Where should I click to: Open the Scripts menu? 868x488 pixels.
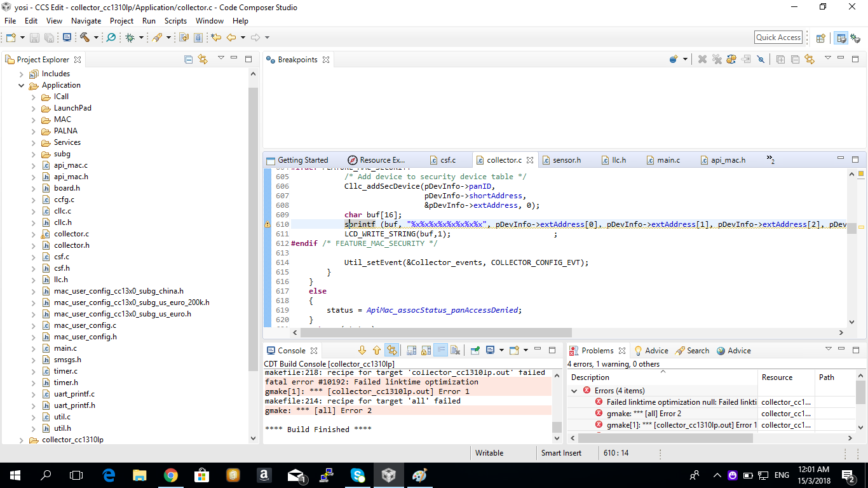(x=175, y=21)
